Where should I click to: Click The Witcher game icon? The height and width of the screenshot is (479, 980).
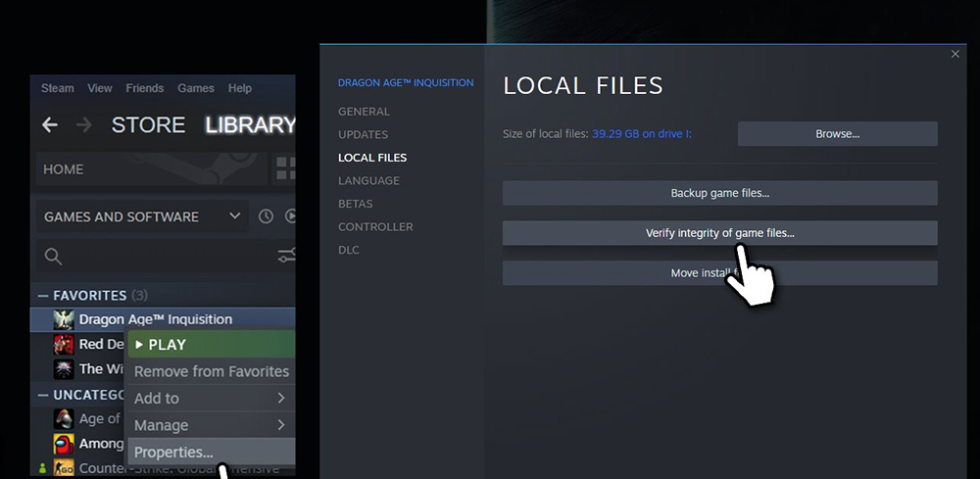tap(64, 369)
